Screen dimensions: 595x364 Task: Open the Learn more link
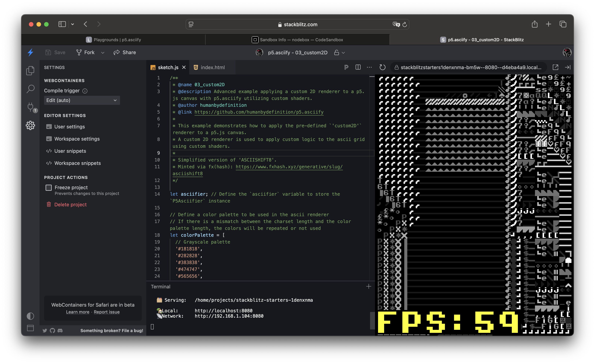click(x=78, y=312)
